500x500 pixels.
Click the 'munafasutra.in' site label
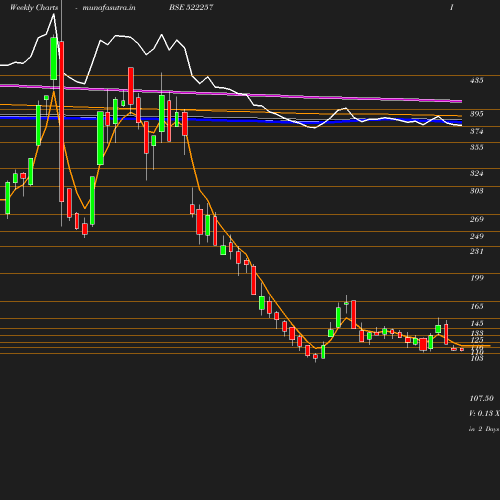[x=109, y=7]
